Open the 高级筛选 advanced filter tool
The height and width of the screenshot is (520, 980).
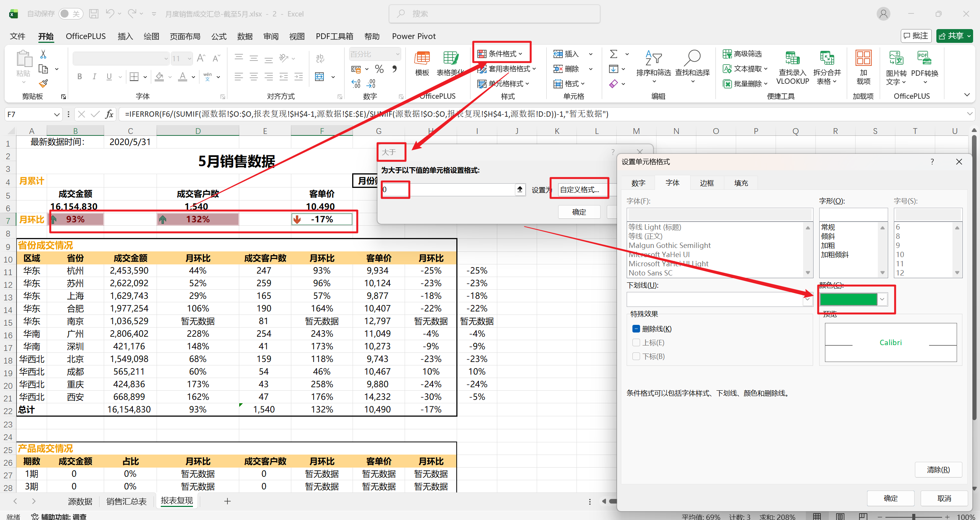pos(743,54)
